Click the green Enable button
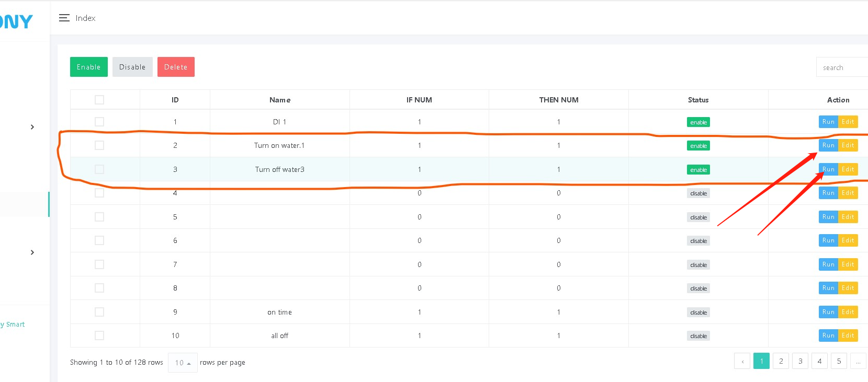868x382 pixels. click(88, 67)
